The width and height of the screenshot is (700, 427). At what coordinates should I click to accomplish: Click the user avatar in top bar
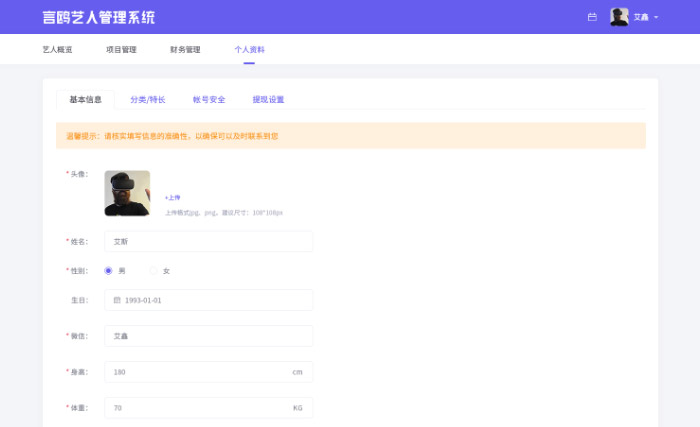(619, 17)
